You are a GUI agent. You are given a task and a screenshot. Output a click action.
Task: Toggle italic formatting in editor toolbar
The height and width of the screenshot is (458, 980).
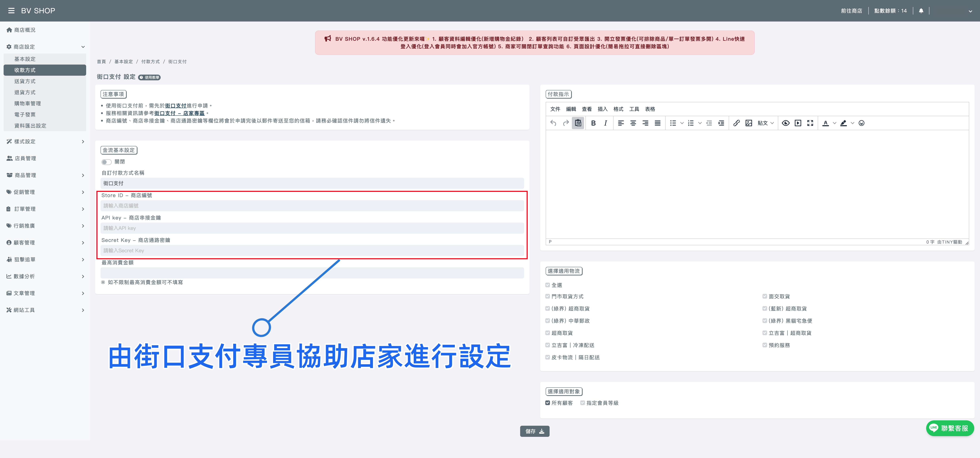605,123
